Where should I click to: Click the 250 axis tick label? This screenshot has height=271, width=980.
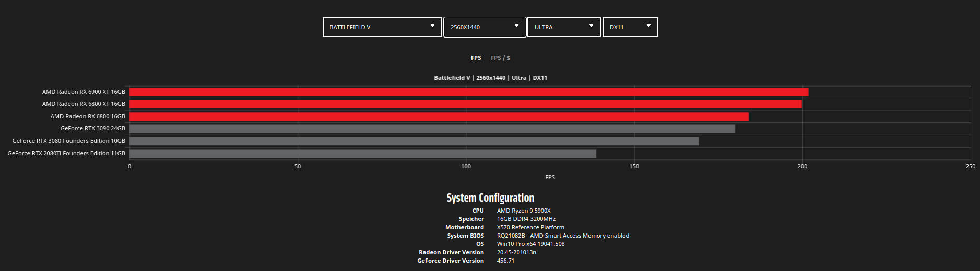[x=970, y=166]
